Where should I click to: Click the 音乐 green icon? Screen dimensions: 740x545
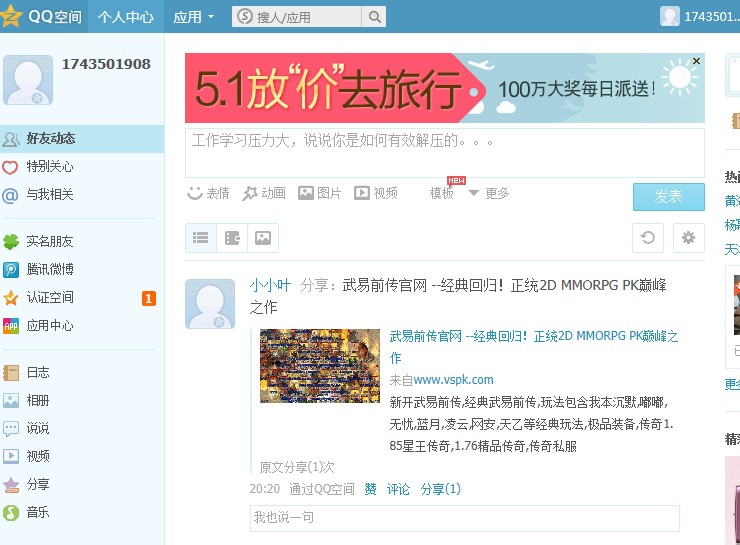[10, 512]
